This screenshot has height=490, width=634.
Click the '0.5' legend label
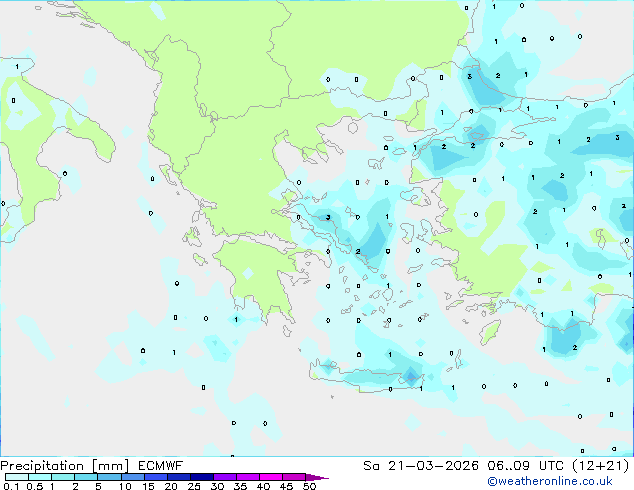pyautogui.click(x=35, y=486)
